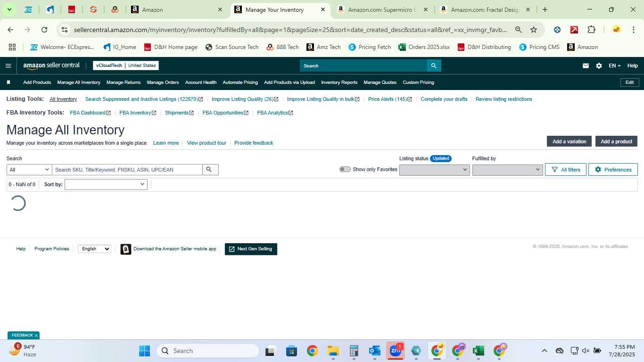Bookmark this page with star icon
Viewport: 644px width, 362px height.
click(534, 30)
